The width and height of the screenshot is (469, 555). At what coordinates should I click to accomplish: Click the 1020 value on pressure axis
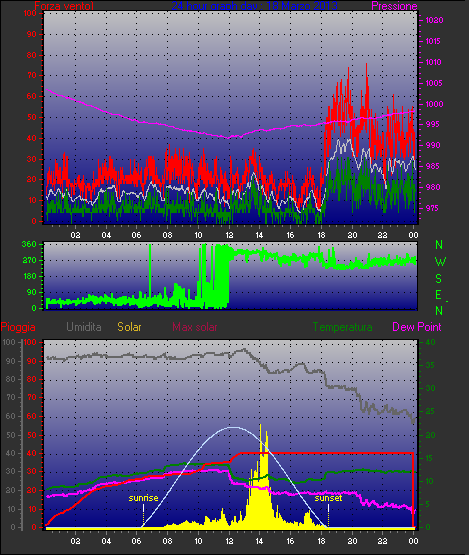[434, 20]
